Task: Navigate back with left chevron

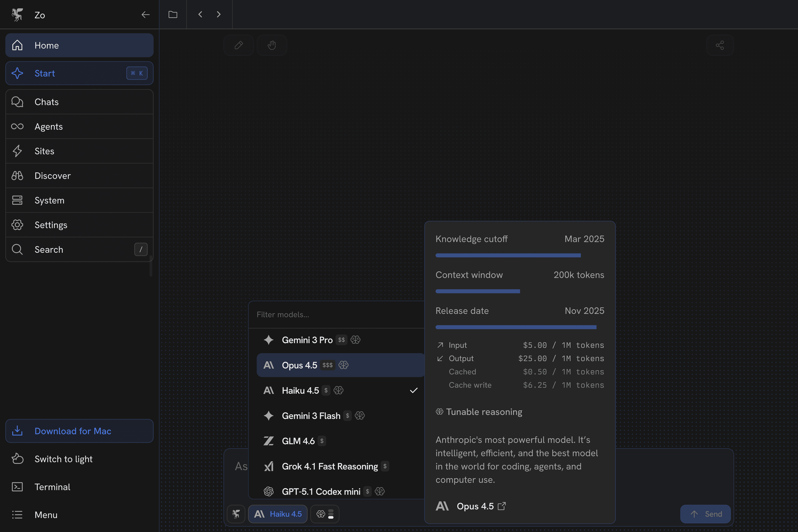Action: click(200, 14)
